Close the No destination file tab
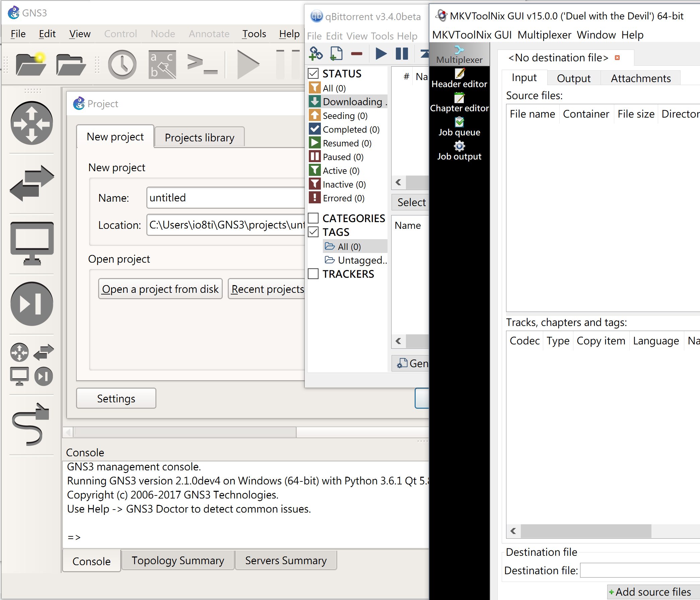 617,58
